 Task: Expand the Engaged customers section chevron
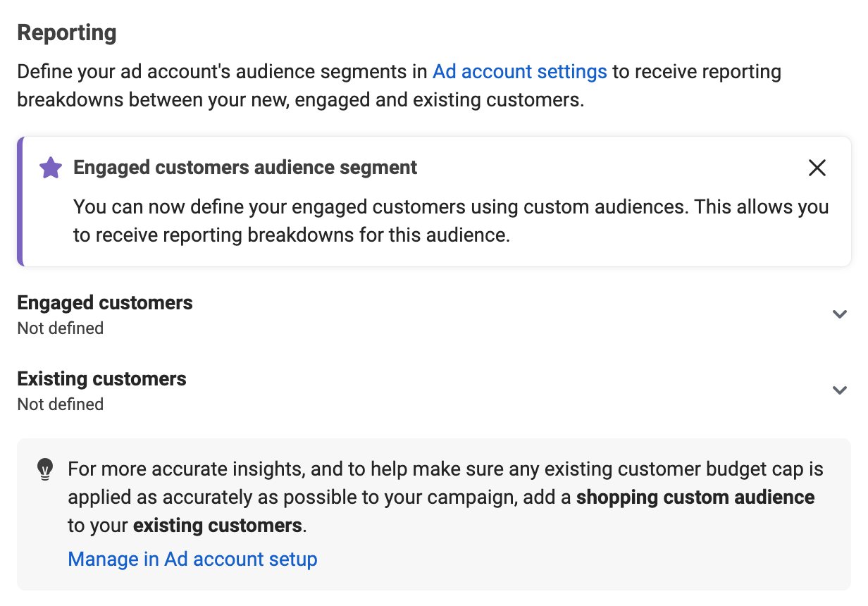click(x=839, y=314)
